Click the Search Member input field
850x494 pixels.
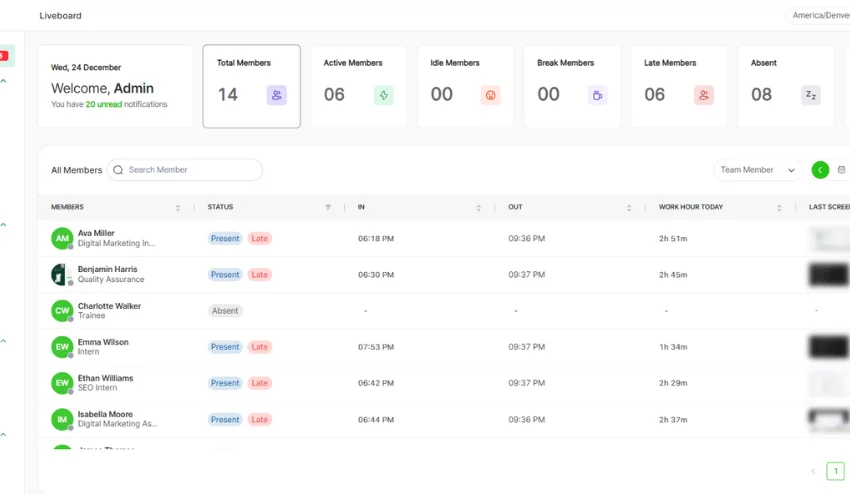pos(190,170)
